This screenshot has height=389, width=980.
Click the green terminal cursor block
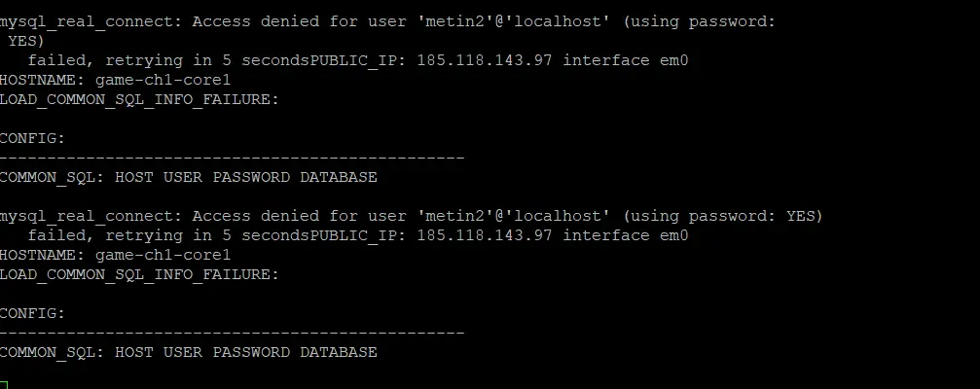coord(3,384)
